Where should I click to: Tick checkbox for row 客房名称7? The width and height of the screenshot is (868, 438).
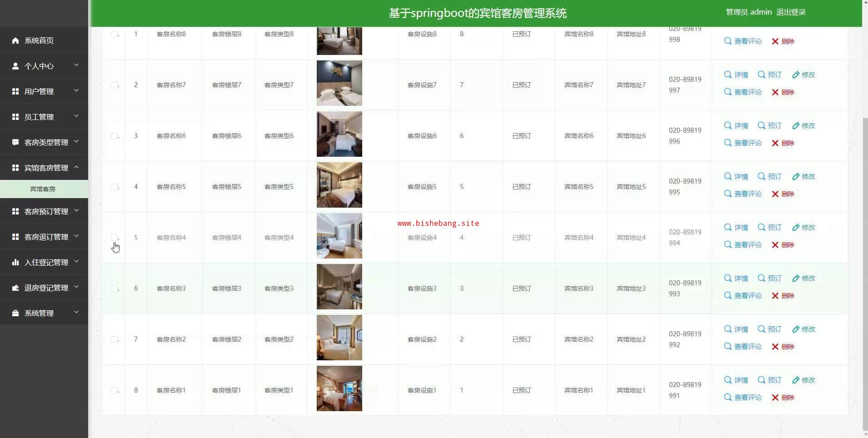pos(115,85)
